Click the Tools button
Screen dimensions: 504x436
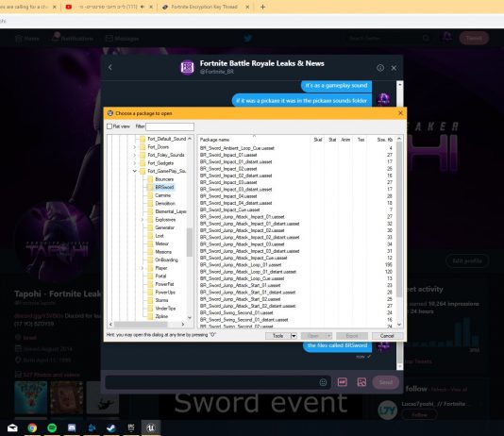tap(278, 336)
